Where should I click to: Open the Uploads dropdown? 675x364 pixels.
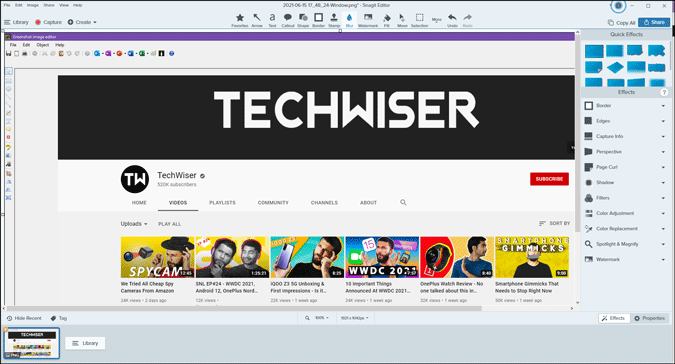click(134, 224)
